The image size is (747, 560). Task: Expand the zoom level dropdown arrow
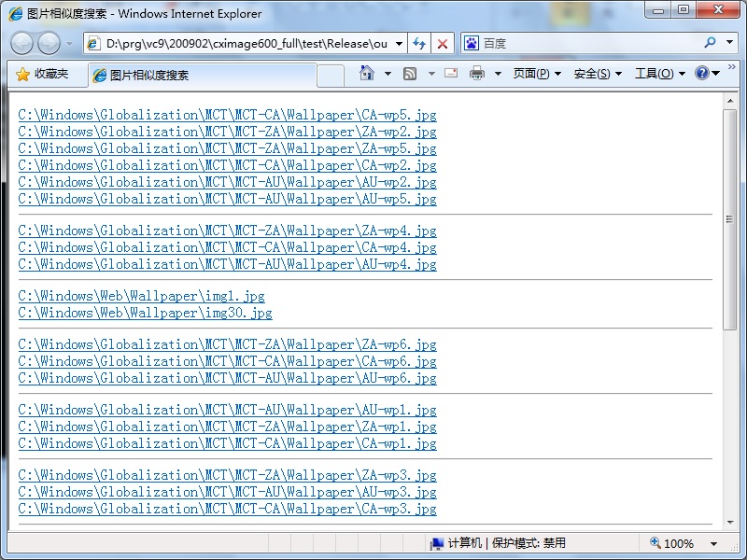click(713, 543)
